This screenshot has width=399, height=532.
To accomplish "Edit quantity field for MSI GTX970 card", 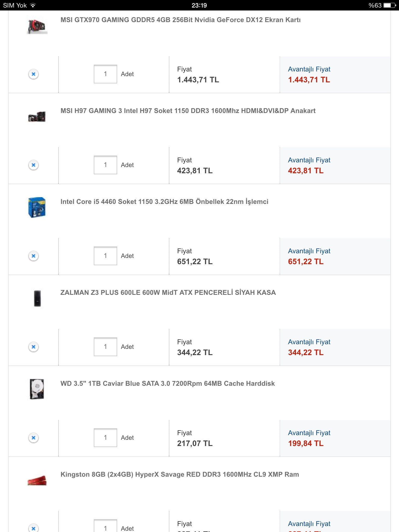I will coord(105,74).
